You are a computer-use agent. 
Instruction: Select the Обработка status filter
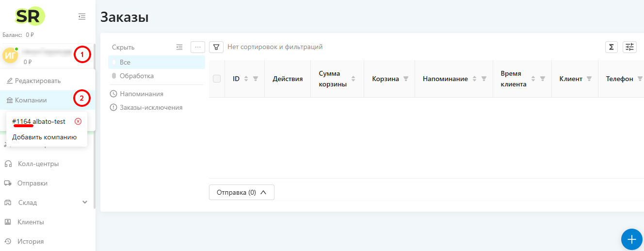(136, 76)
